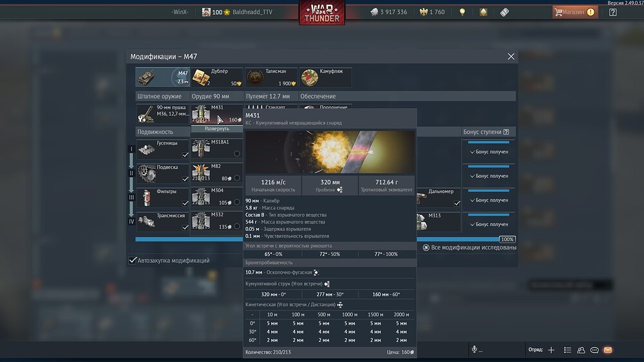Open the friends icon in bottom bar

tap(582, 350)
